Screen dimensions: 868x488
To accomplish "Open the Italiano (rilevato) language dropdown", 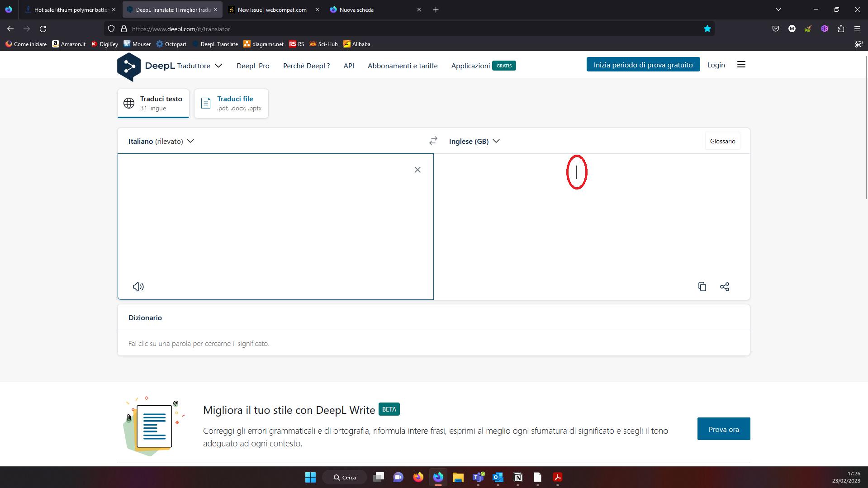I will pyautogui.click(x=161, y=141).
